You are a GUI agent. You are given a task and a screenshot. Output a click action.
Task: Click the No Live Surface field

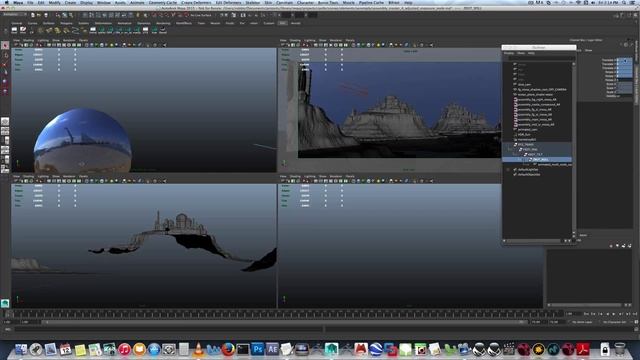coord(202,15)
